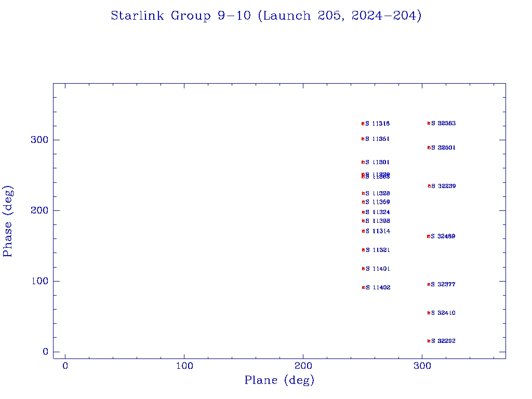
Task: Select the "S 32501" data label
Action: pos(444,148)
